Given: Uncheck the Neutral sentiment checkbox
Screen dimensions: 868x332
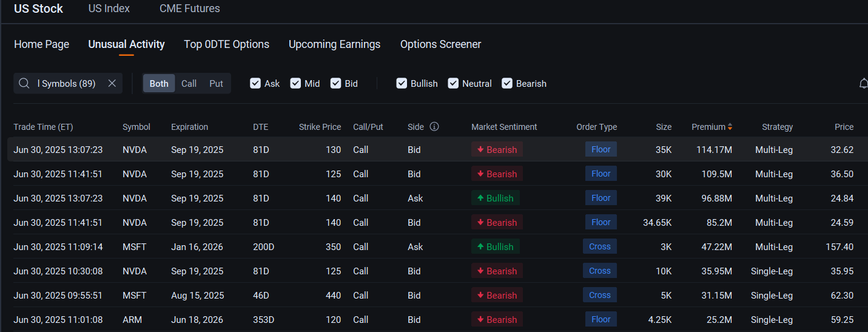Looking at the screenshot, I should click(453, 83).
